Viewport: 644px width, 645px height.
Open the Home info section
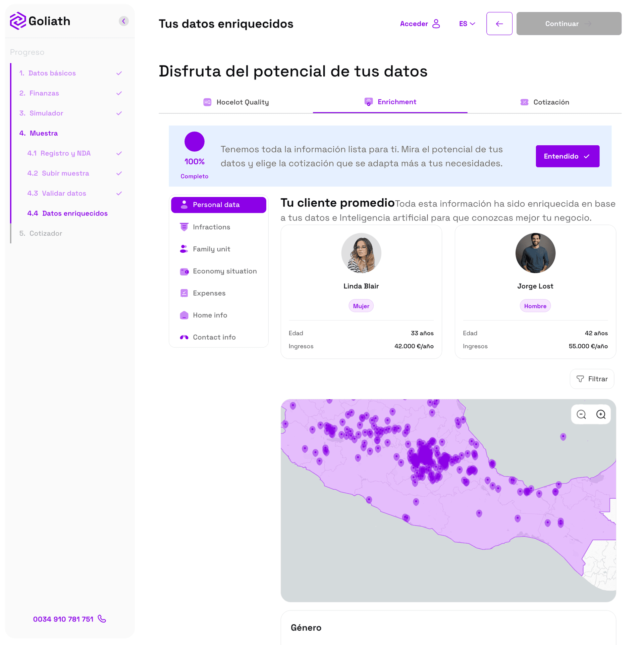(210, 315)
